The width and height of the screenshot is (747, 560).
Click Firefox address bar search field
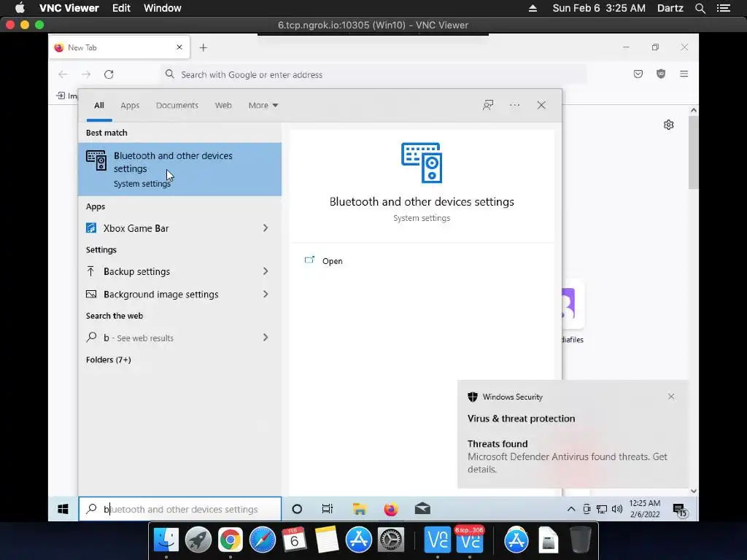[x=374, y=74]
